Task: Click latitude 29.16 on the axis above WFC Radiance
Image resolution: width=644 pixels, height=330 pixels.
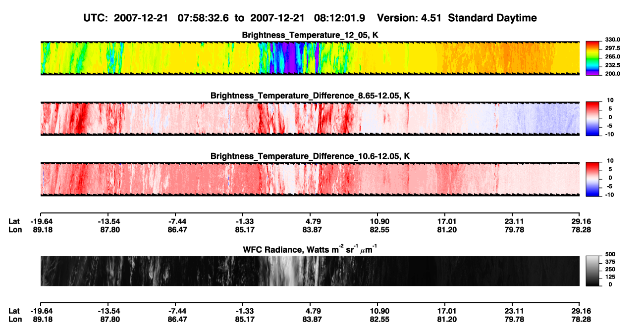Action: point(580,221)
